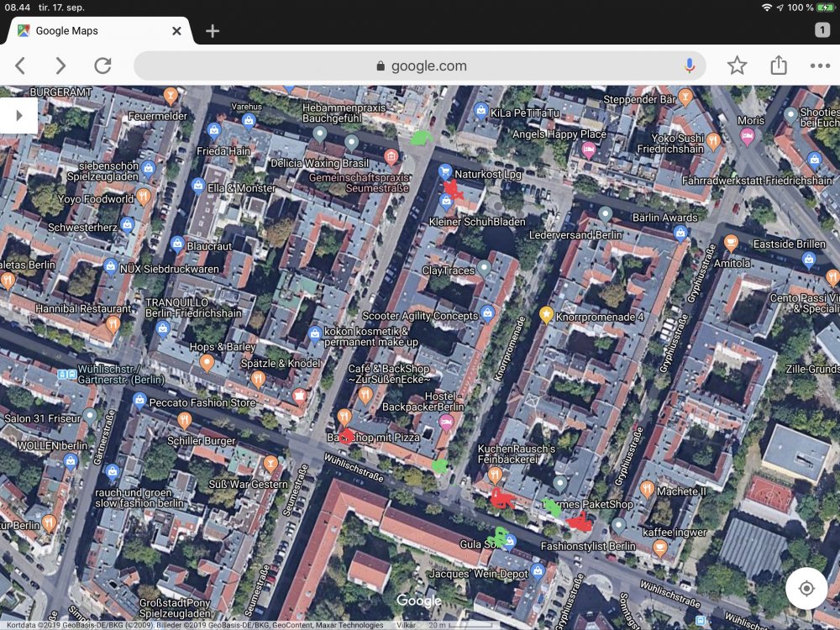
Task: Select the Google Maps tab
Action: coord(92,31)
